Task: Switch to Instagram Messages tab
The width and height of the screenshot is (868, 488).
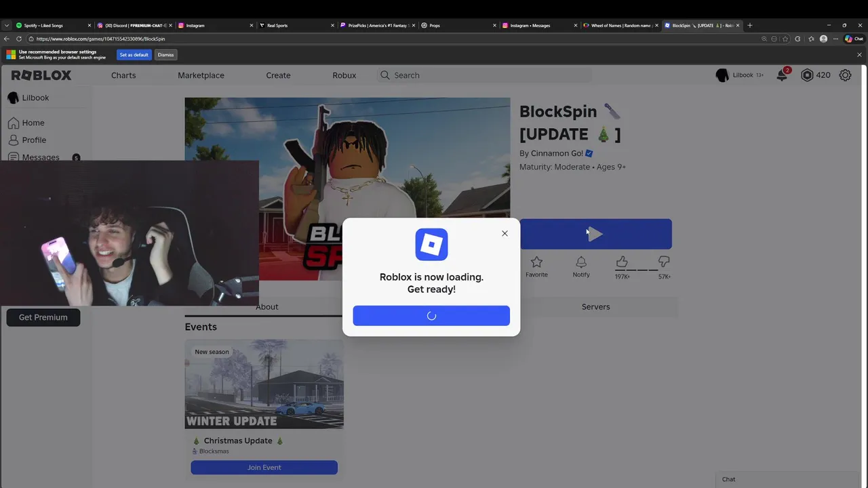Action: 539,25
